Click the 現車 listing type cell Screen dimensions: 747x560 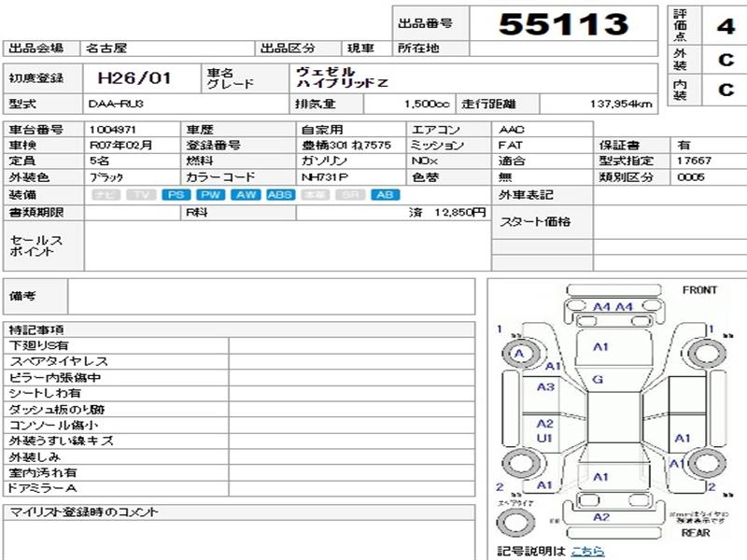pos(366,49)
